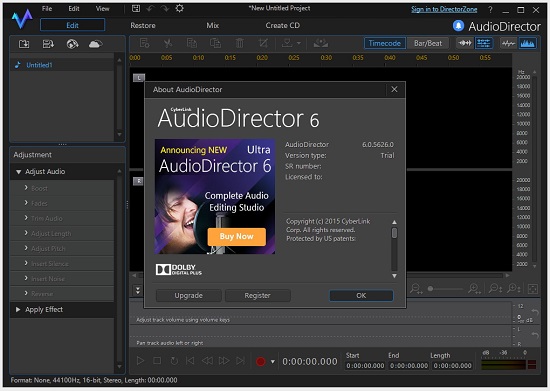550x391 pixels.
Task: Click the cut scissors toolbar icon
Action: point(168,43)
